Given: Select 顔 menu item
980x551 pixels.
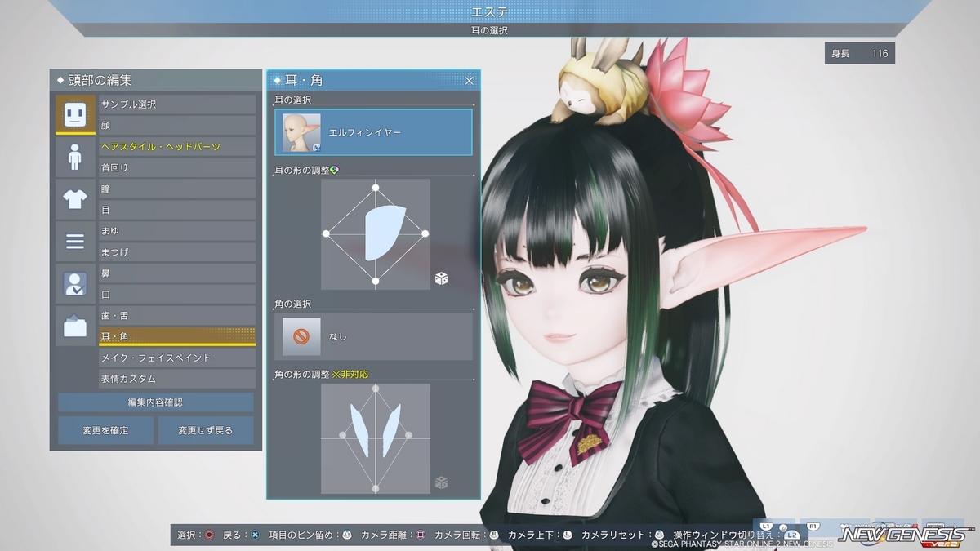Looking at the screenshot, I should (x=177, y=126).
